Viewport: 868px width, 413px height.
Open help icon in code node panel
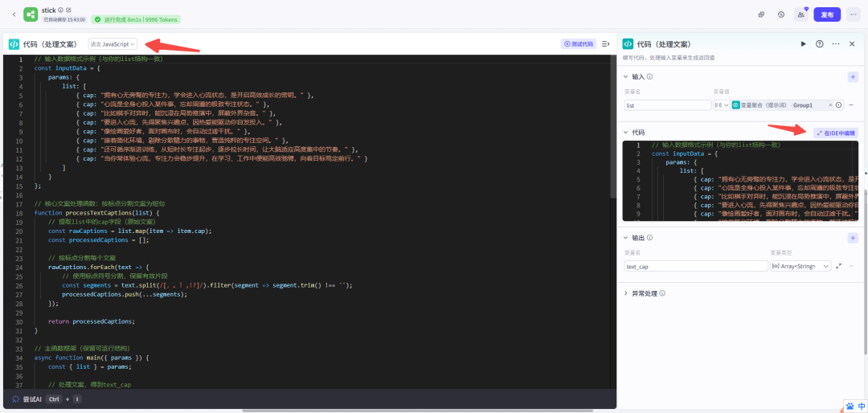pos(819,44)
